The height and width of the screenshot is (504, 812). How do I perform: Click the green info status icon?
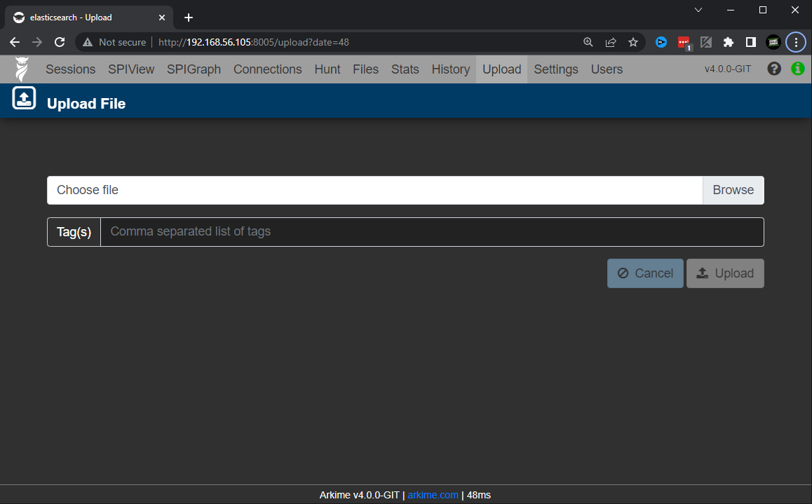click(797, 69)
